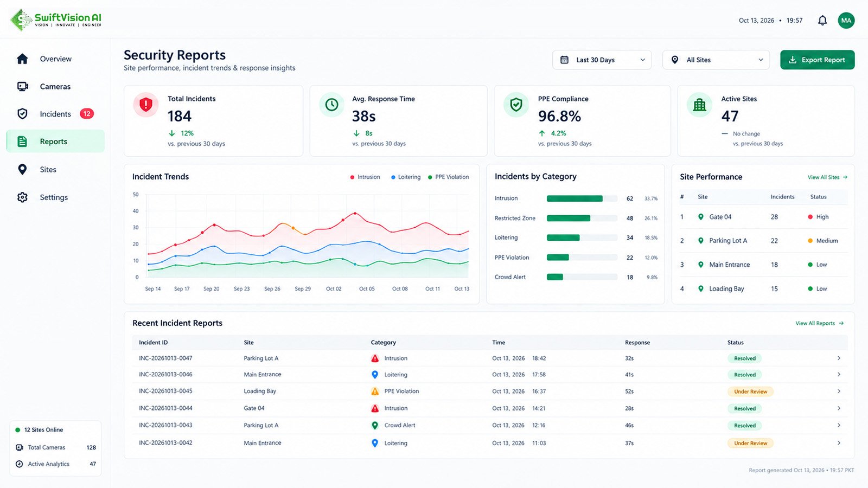Click the warning icon in INC-20261013-0045 row
This screenshot has width=868, height=488.
pyautogui.click(x=375, y=391)
